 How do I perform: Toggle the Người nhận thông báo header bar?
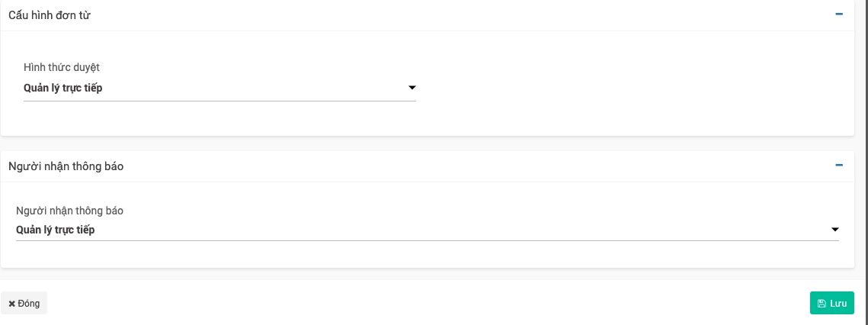(x=427, y=166)
